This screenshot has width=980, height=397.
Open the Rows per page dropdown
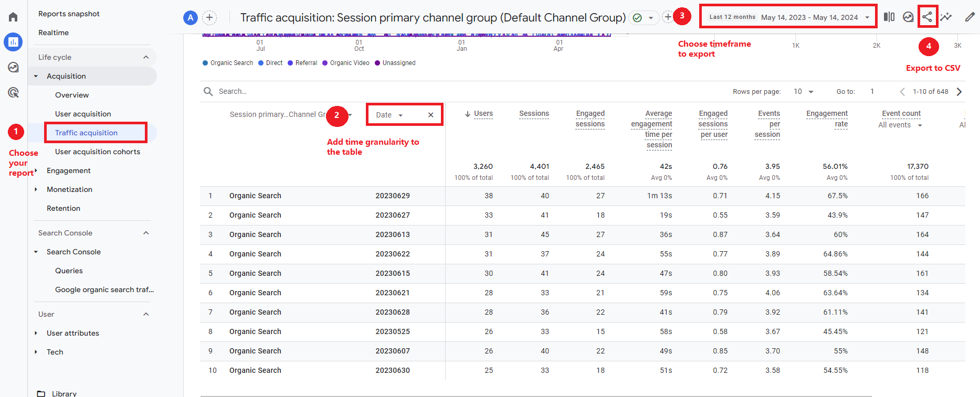pos(803,92)
